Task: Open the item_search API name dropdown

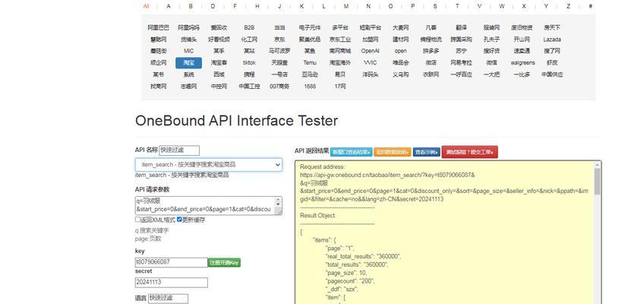Action: 209,165
